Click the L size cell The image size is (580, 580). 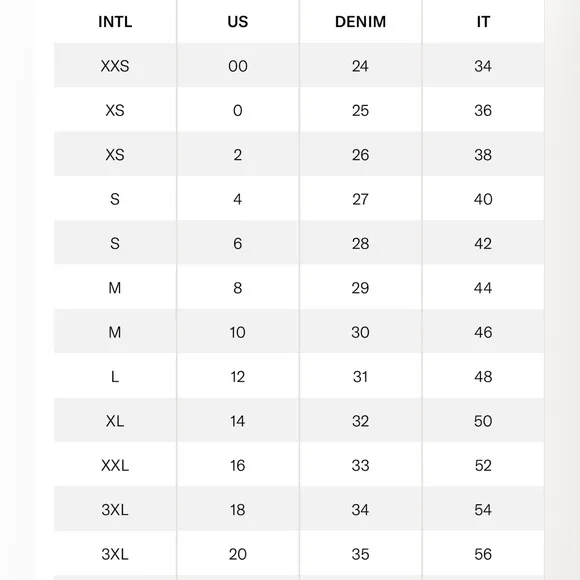pyautogui.click(x=115, y=377)
